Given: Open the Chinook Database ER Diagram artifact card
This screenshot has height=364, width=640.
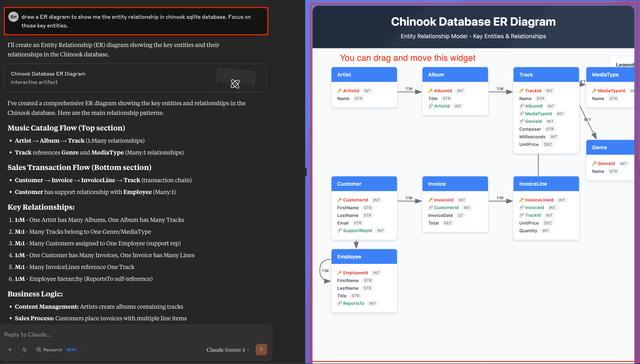Looking at the screenshot, I should pos(135,78).
